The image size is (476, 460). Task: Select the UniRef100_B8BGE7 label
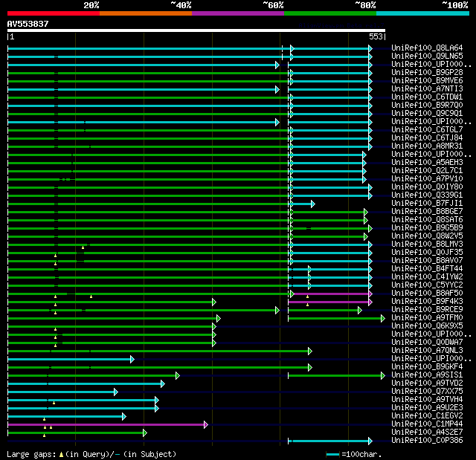(427, 212)
